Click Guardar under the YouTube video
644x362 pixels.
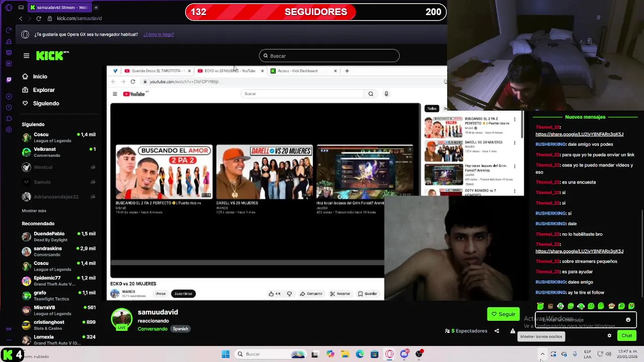pos(367,294)
